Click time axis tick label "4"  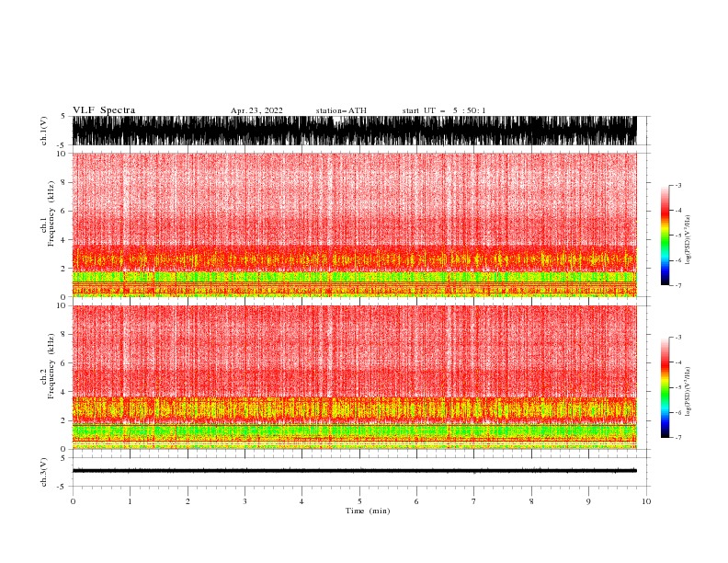tap(301, 501)
